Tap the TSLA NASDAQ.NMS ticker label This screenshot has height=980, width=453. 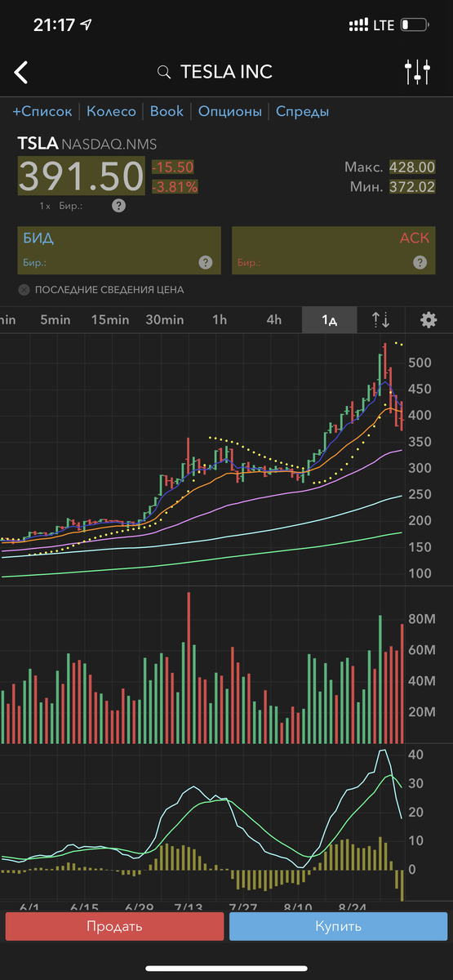[x=87, y=144]
